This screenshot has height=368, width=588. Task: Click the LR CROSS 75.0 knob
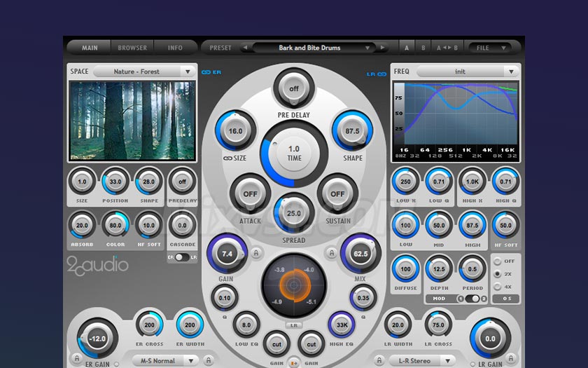[x=438, y=325]
